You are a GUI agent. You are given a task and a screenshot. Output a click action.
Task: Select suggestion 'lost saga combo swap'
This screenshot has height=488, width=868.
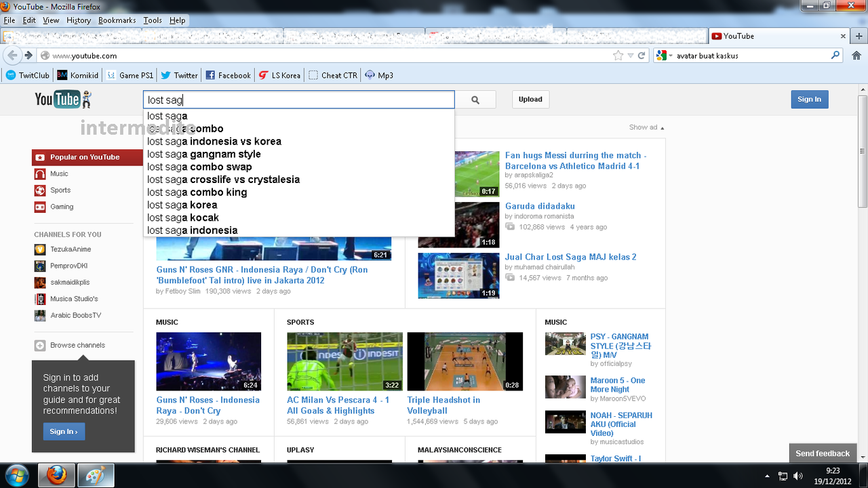pyautogui.click(x=298, y=167)
